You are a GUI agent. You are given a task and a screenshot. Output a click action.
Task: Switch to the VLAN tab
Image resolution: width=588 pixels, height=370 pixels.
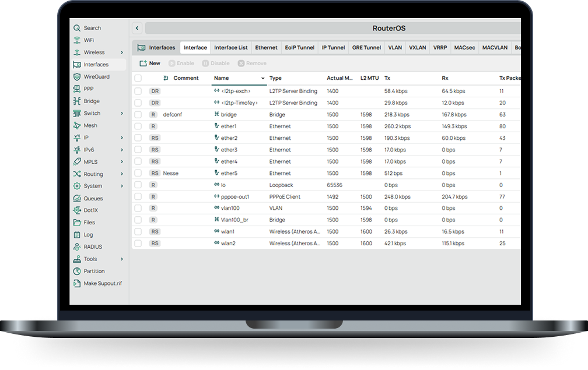[395, 48]
